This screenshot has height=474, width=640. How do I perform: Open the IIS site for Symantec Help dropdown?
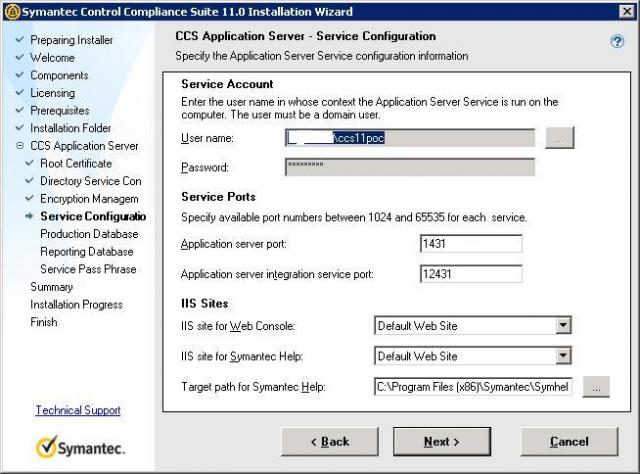click(x=563, y=356)
